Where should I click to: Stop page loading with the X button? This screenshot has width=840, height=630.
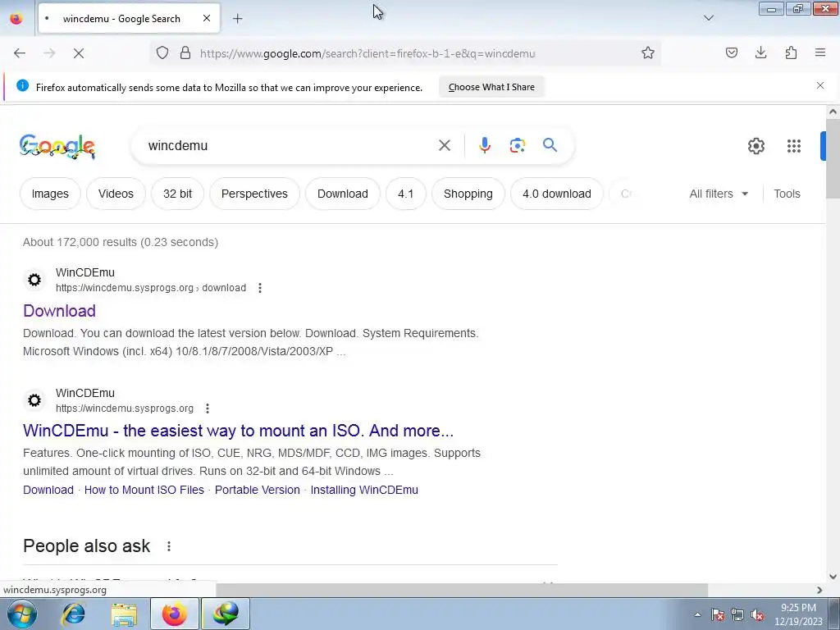coord(79,53)
